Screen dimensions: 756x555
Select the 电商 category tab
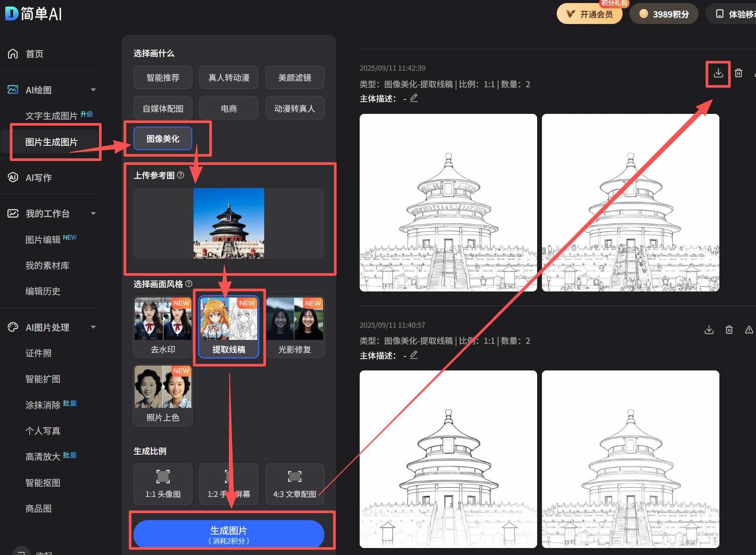(x=228, y=108)
